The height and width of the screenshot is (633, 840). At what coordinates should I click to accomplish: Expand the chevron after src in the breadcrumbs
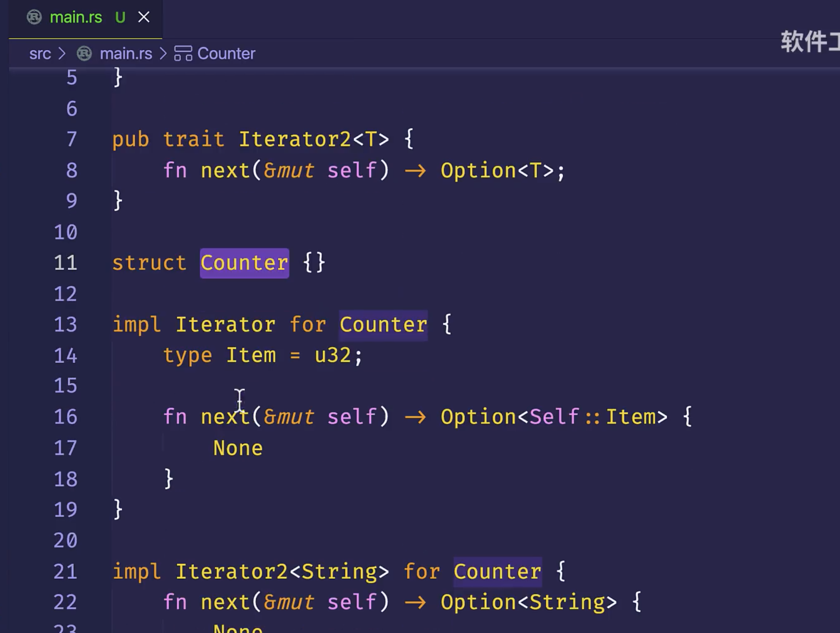pos(62,54)
